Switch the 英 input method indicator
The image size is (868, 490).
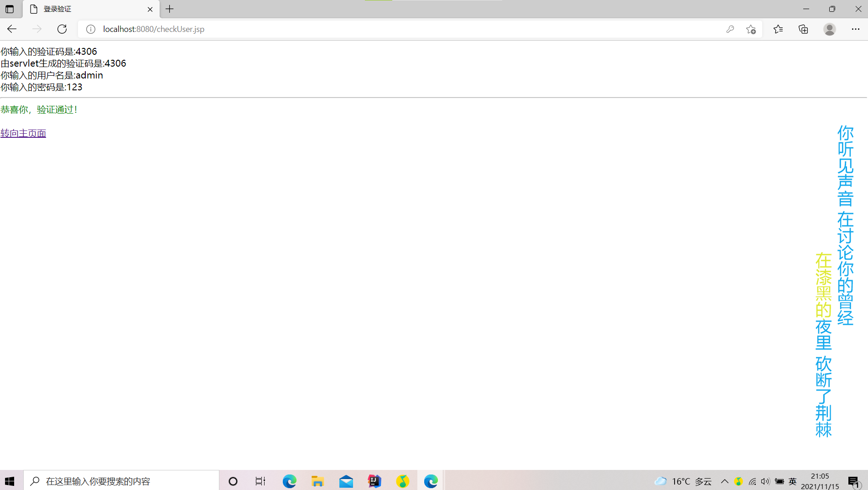[x=793, y=481]
